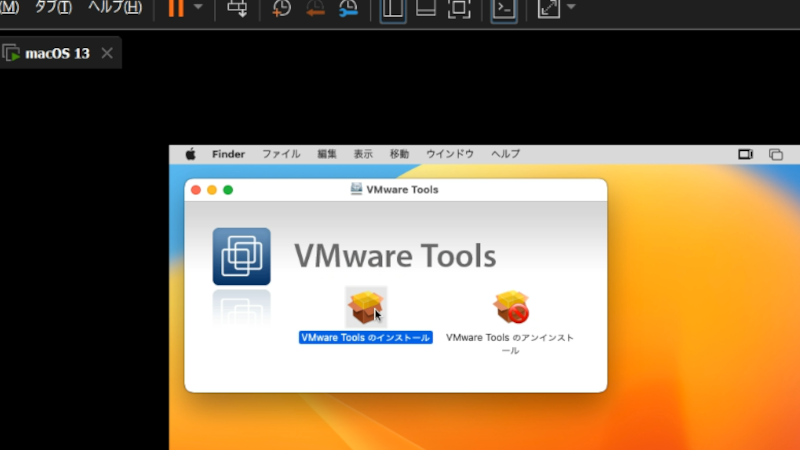The image size is (800, 450).
Task: Open the 表示 menu
Action: (x=363, y=154)
